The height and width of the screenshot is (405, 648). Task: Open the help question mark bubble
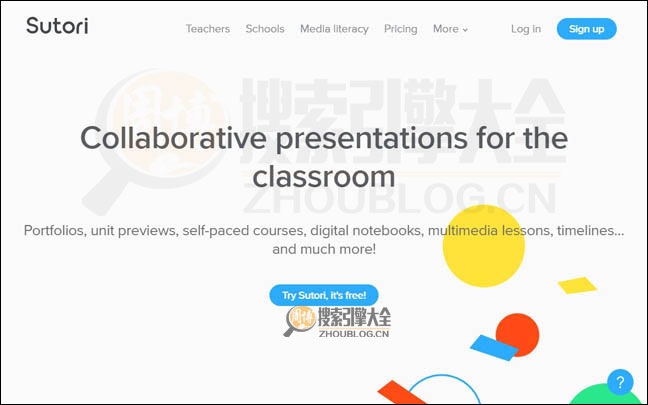pyautogui.click(x=620, y=382)
